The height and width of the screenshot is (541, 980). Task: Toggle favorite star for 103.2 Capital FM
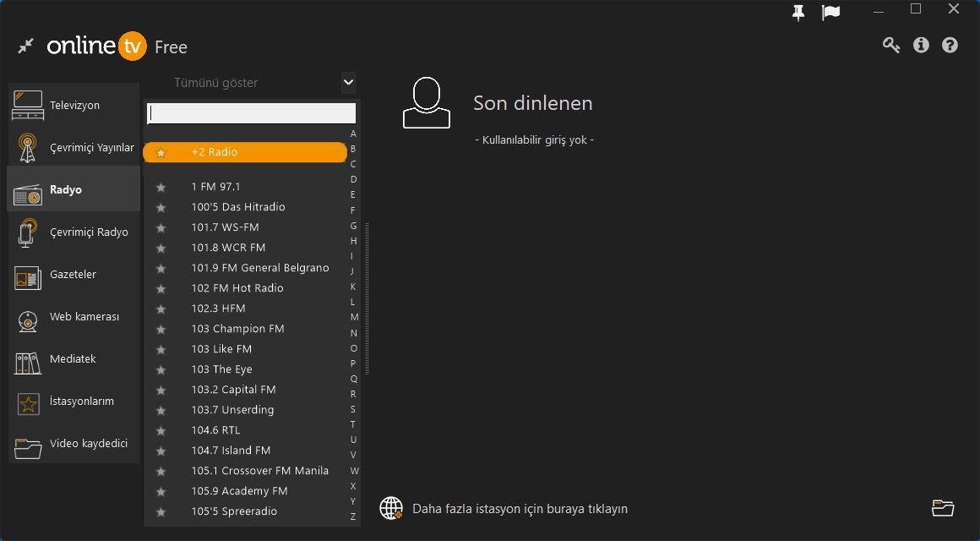pyautogui.click(x=161, y=390)
